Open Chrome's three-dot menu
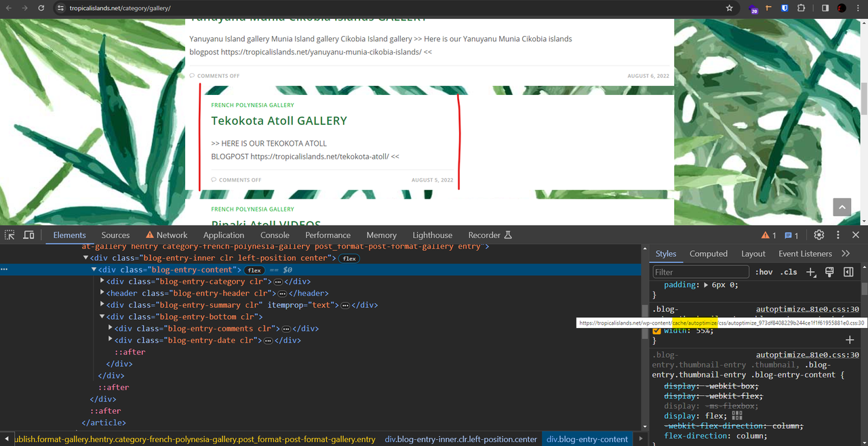 click(858, 8)
